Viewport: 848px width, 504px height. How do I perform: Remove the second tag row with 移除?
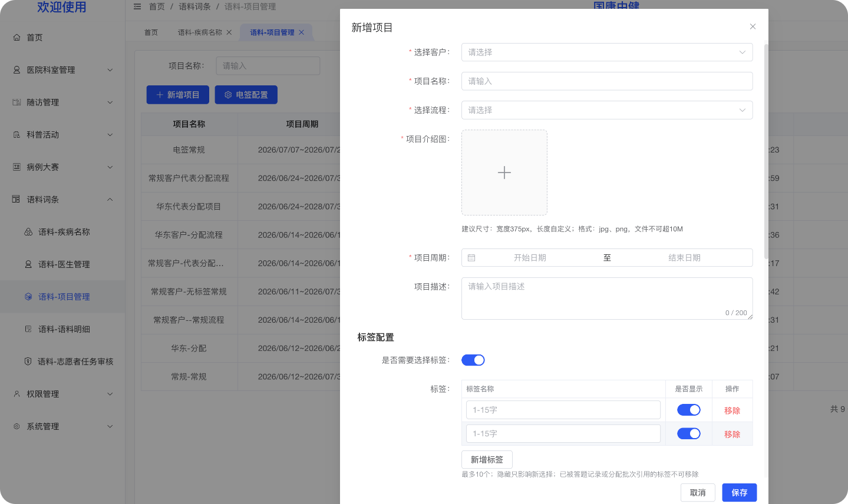tap(732, 434)
